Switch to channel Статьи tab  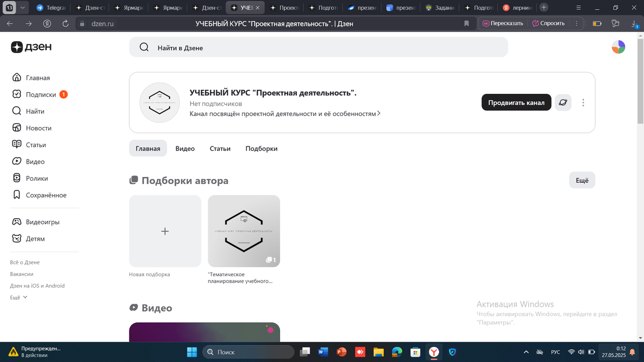220,149
